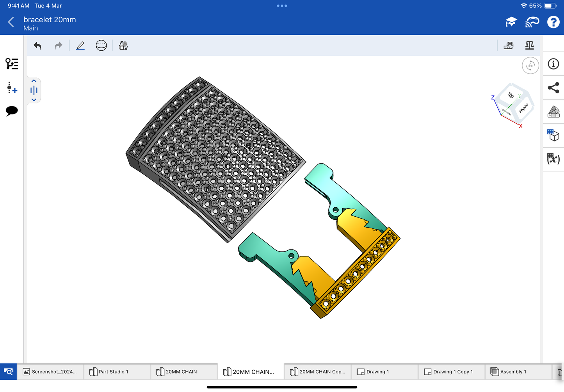The image size is (564, 392).
Task: Switch to the Assembly 1 tab
Action: (x=513, y=372)
